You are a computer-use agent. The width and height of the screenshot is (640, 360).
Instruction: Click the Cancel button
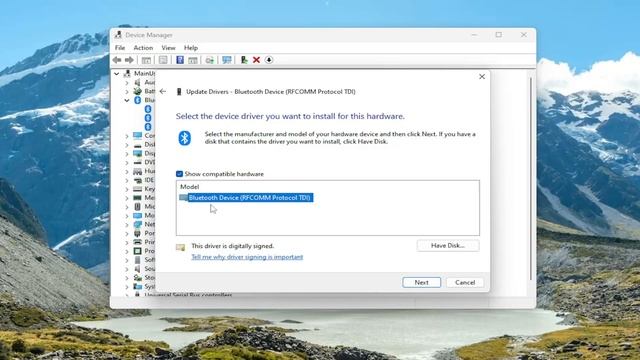[x=465, y=282]
